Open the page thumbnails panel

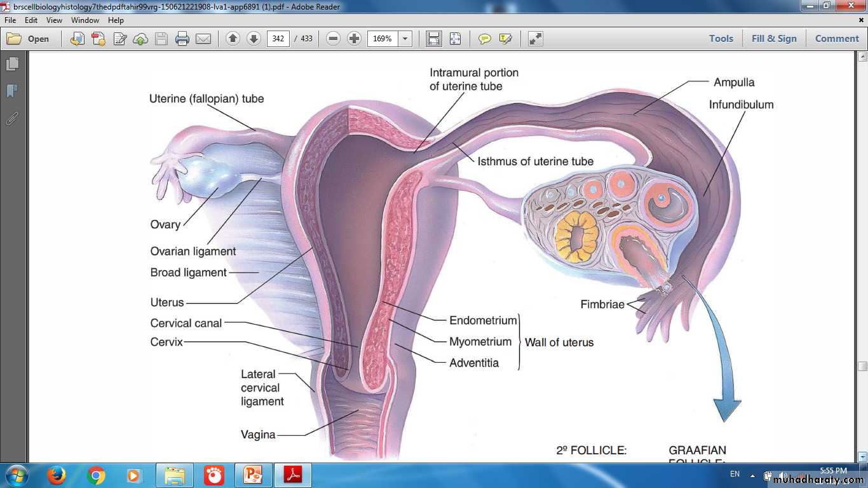click(x=12, y=64)
